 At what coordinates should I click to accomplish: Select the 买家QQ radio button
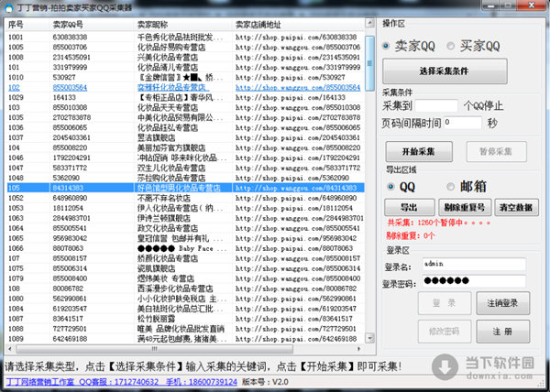pyautogui.click(x=450, y=46)
